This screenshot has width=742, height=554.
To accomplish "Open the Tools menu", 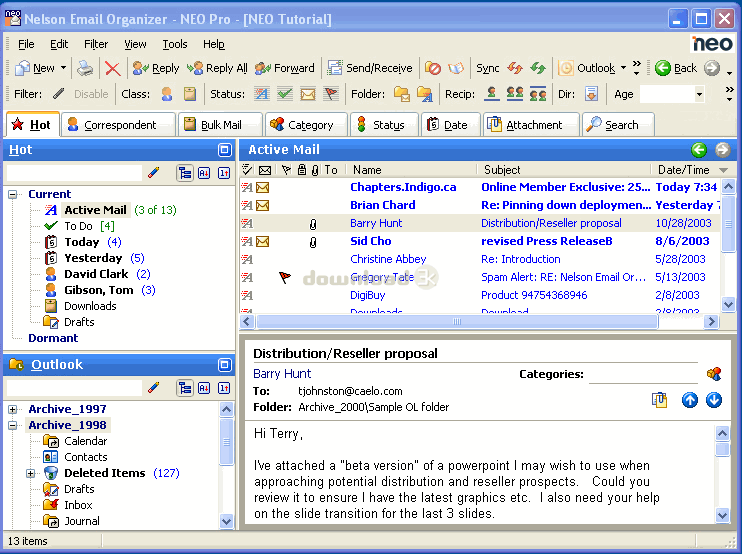I will (x=175, y=44).
